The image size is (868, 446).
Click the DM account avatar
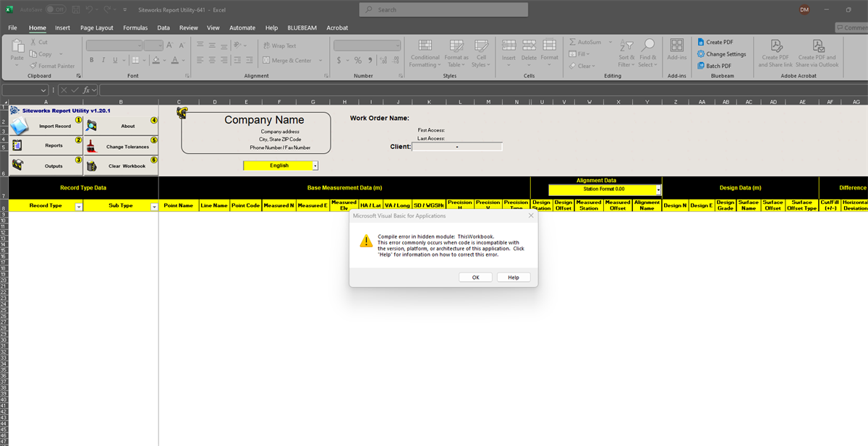pos(805,9)
